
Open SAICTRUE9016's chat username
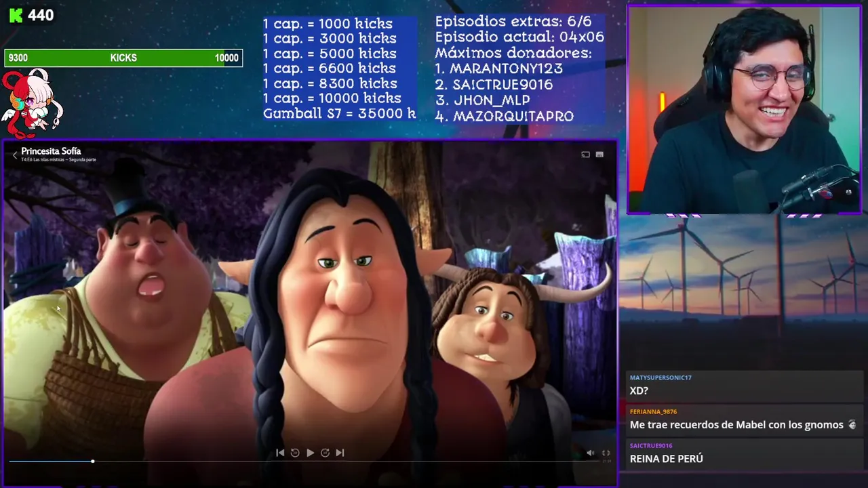[x=651, y=445]
